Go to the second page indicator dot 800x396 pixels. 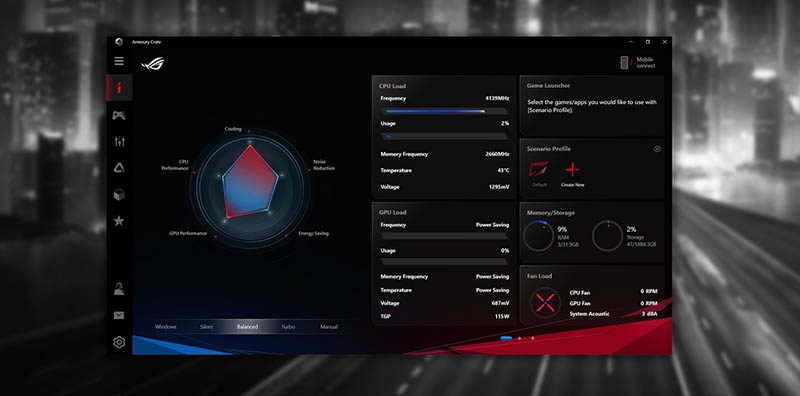(x=519, y=338)
